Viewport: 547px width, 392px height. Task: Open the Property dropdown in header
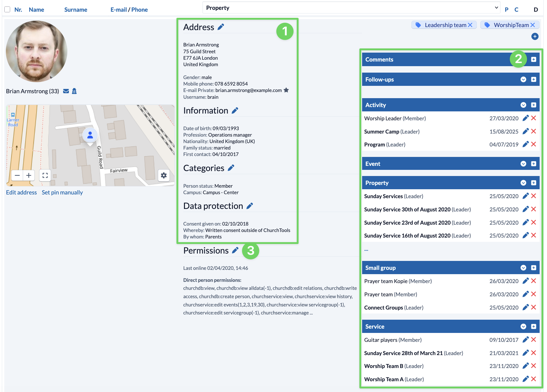[x=351, y=8]
